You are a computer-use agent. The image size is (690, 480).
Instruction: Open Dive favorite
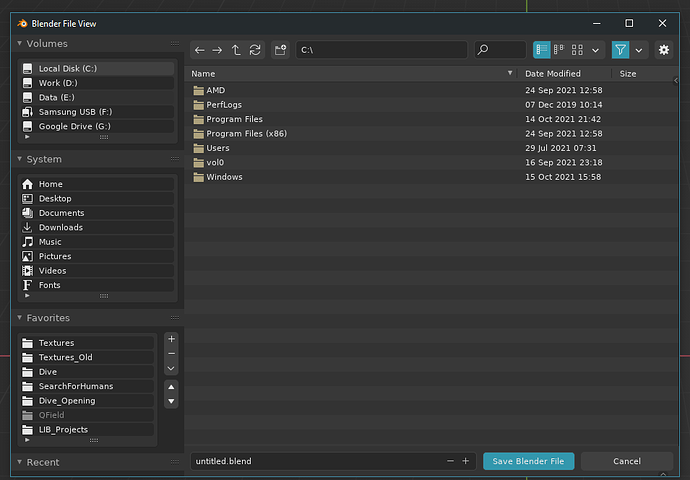[87, 372]
